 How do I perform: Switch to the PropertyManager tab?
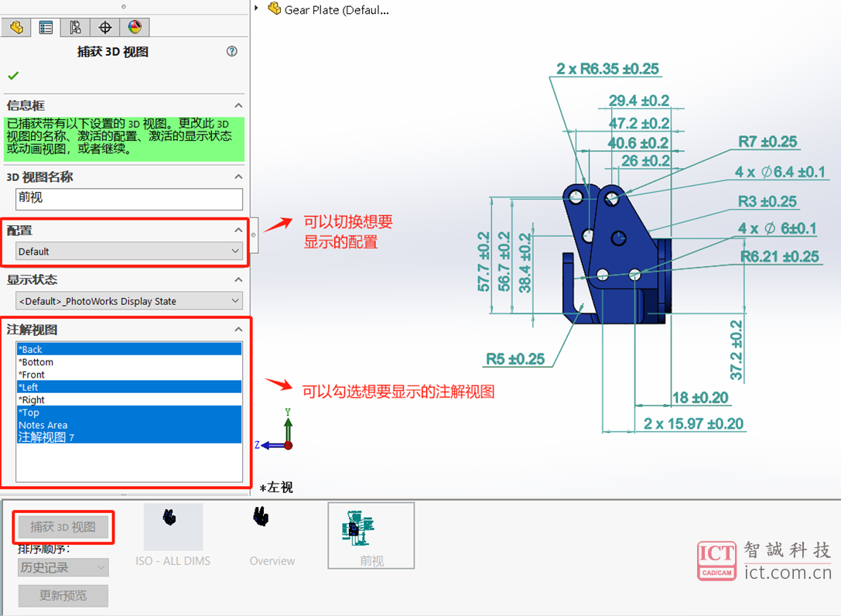tap(46, 27)
